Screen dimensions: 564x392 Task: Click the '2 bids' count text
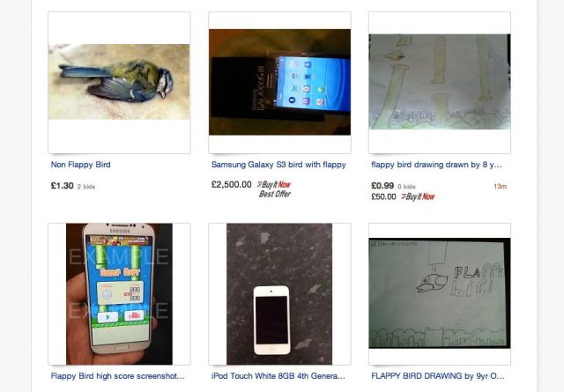(x=86, y=187)
